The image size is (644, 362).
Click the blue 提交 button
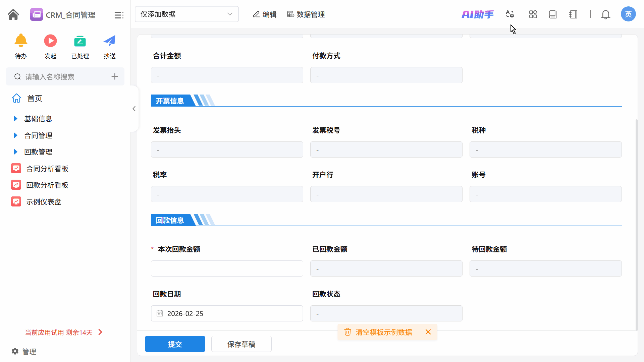click(x=175, y=344)
